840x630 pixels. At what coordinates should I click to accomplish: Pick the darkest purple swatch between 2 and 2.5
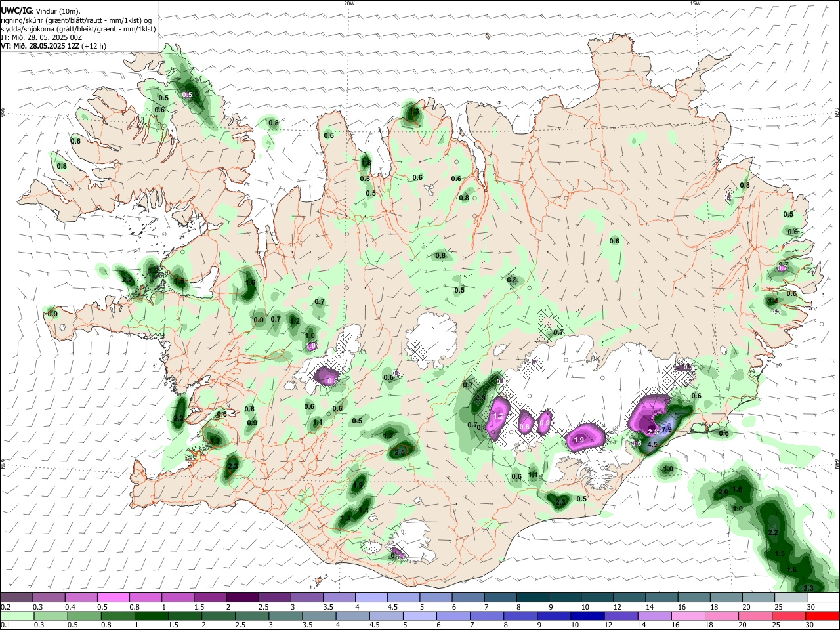pyautogui.click(x=242, y=598)
